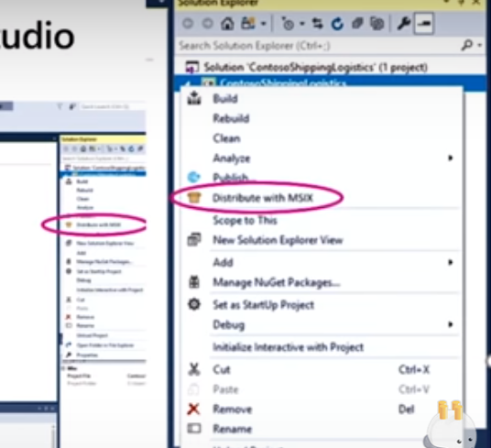Select the Solution 'ContosoShippingLogistics' node
Viewport: 491px width, 448px height.
[316, 67]
